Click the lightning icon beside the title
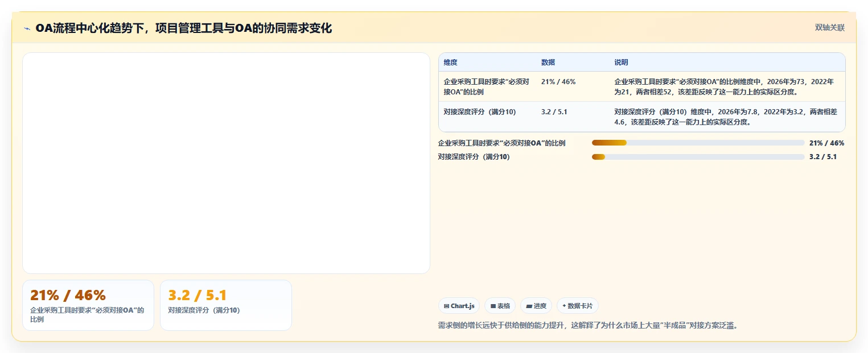This screenshot has height=353, width=868. 27,28
